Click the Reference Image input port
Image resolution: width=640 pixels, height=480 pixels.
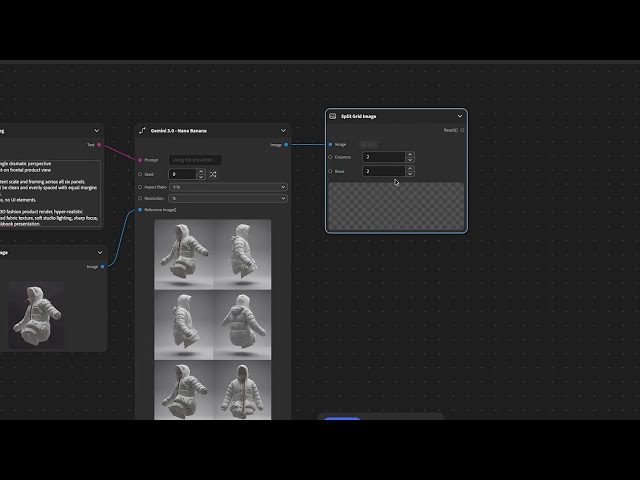(x=140, y=210)
